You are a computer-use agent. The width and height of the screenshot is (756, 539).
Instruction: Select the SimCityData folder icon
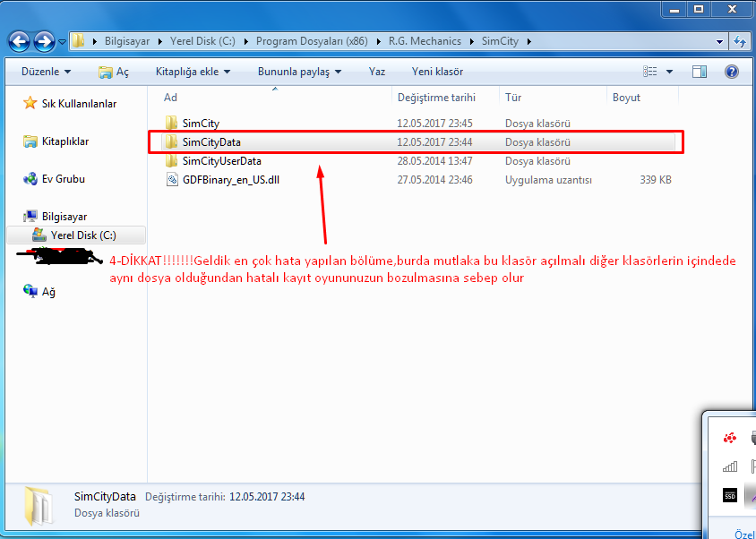(x=172, y=141)
